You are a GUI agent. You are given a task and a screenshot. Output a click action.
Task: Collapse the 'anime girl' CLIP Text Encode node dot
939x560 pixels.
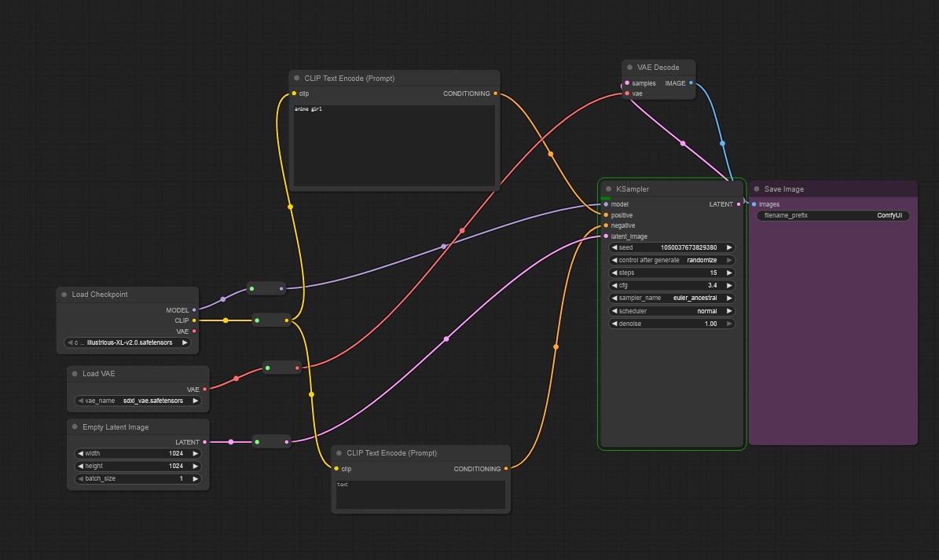[296, 79]
